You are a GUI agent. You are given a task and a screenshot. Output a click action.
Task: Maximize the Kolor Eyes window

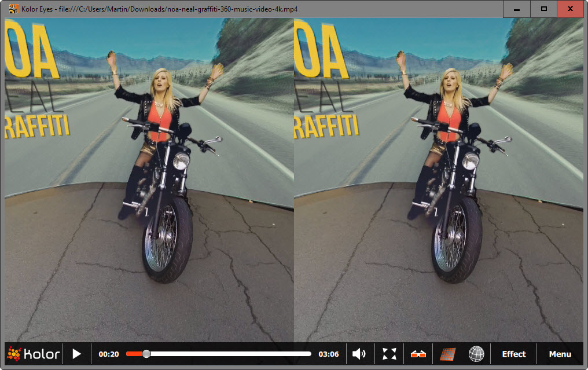tap(544, 9)
